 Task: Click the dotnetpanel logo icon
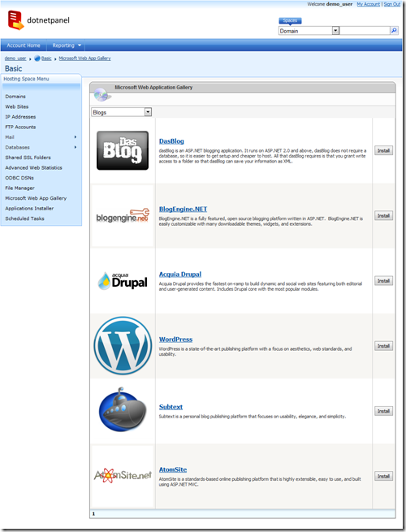tap(16, 20)
